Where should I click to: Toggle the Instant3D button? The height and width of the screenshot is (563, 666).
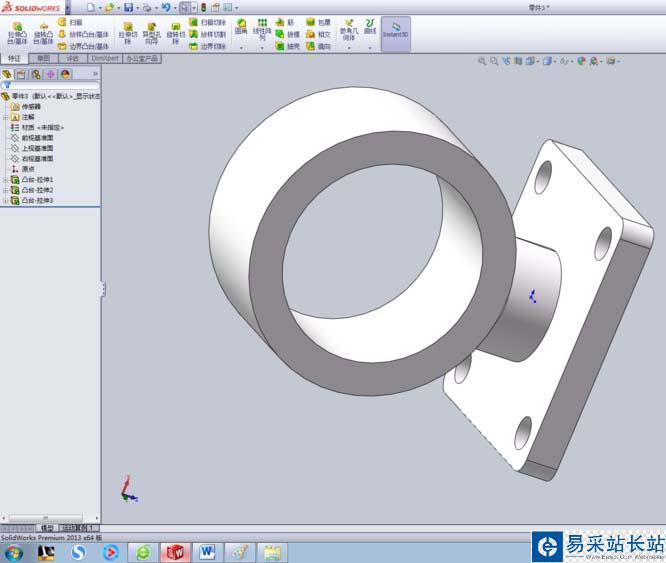coord(395,34)
